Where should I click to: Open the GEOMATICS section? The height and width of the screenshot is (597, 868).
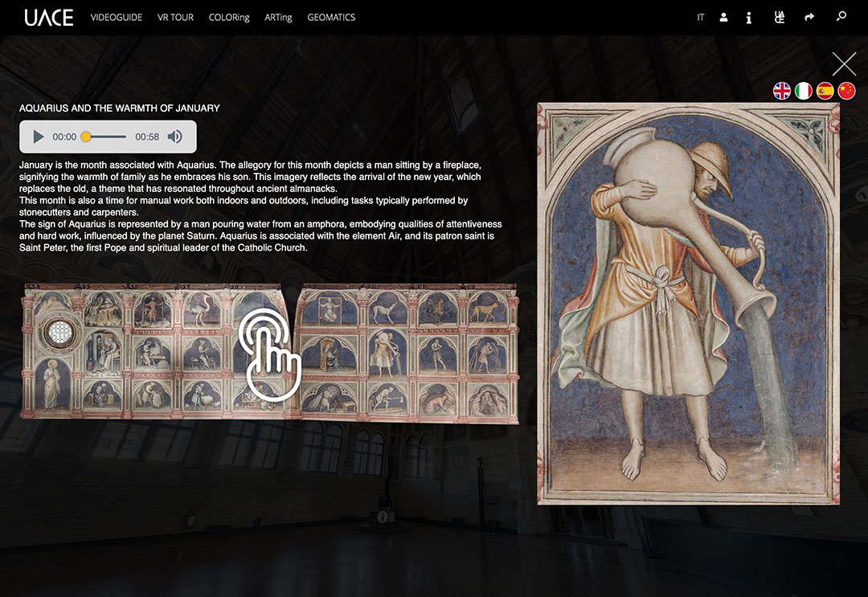[x=331, y=17]
